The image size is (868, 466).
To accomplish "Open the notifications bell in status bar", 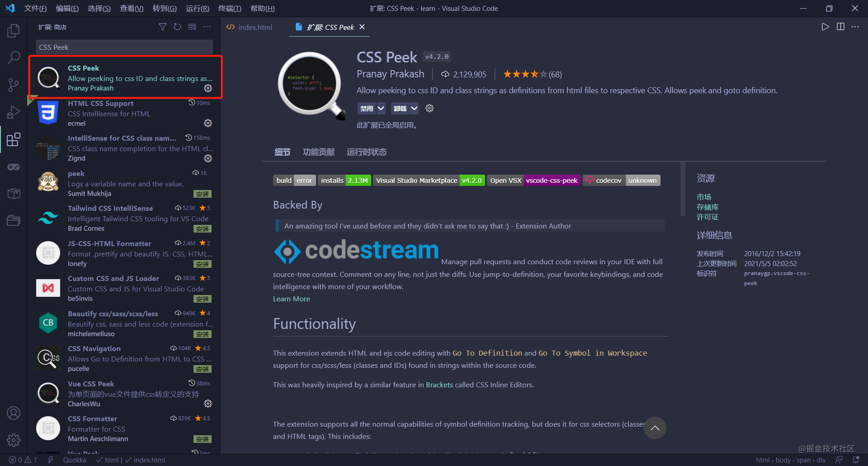I will 856,460.
